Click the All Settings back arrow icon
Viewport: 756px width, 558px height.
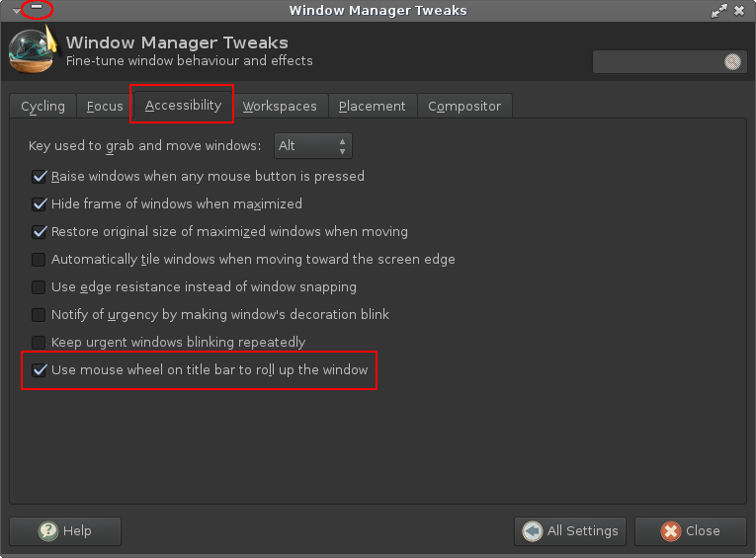click(x=533, y=531)
